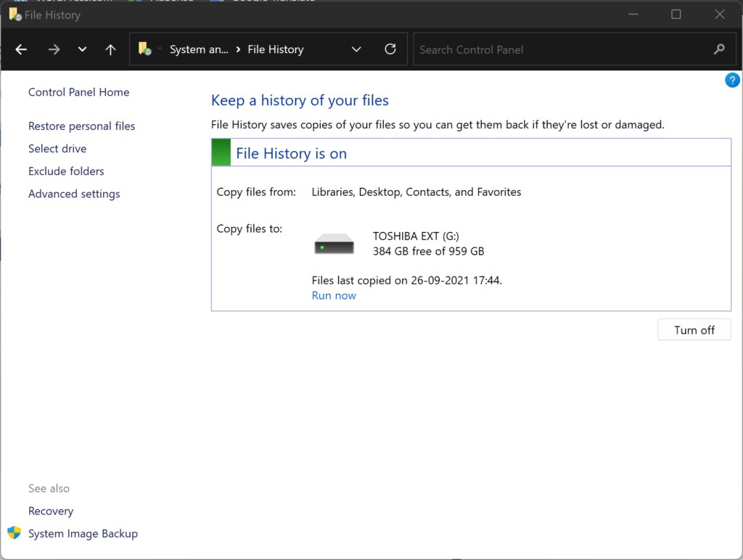Screen dimensions: 743x560
Task: Select the System an... breadcrumb segment
Action: point(199,49)
